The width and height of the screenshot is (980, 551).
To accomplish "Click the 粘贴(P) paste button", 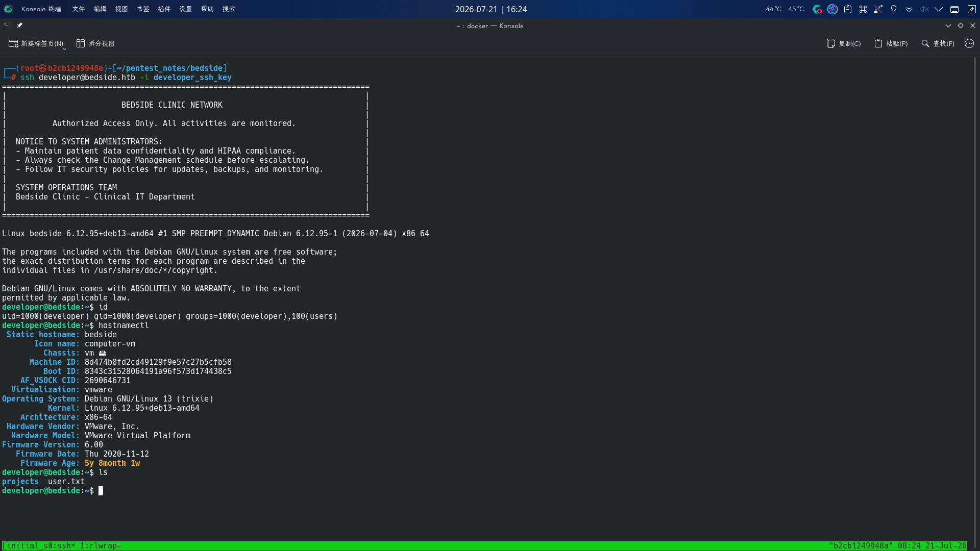I will pos(891,44).
